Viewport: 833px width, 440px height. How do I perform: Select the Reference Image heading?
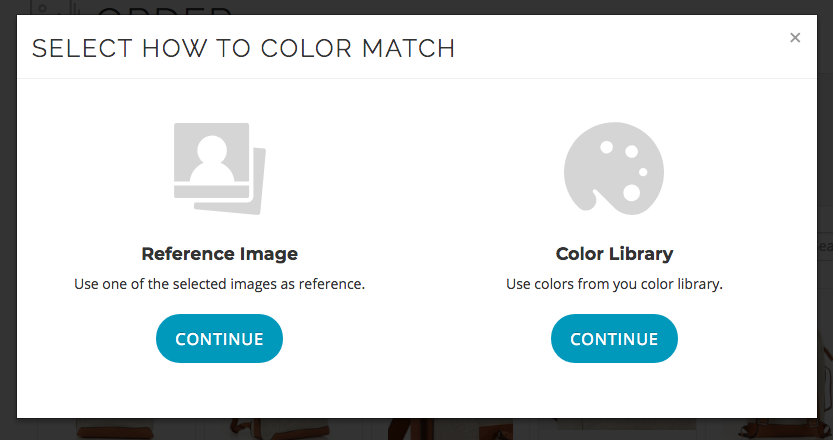tap(219, 253)
